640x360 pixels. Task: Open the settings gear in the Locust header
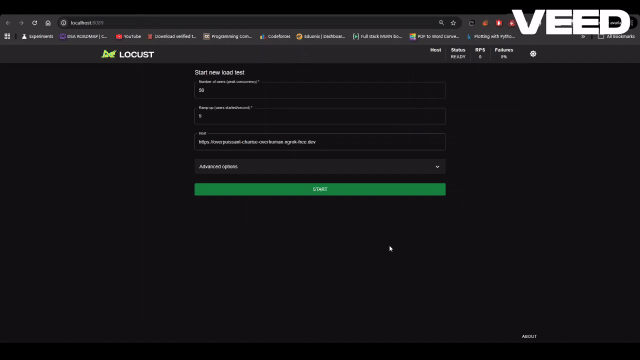(x=533, y=54)
